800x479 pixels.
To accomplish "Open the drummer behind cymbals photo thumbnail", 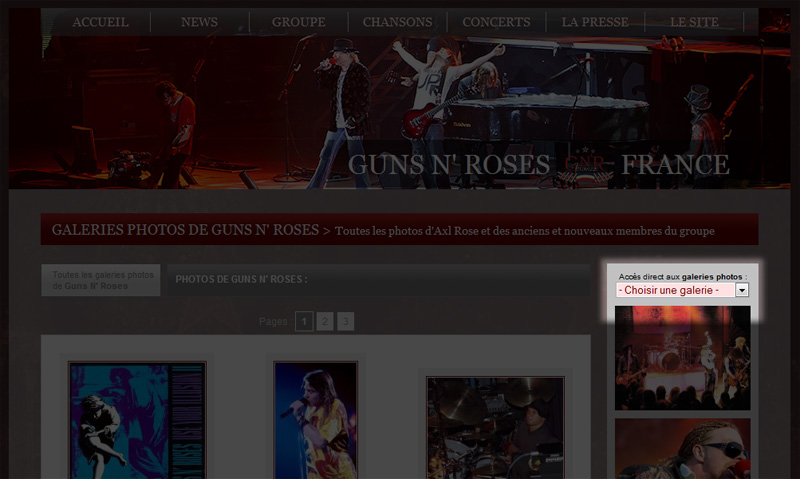I will [495, 428].
